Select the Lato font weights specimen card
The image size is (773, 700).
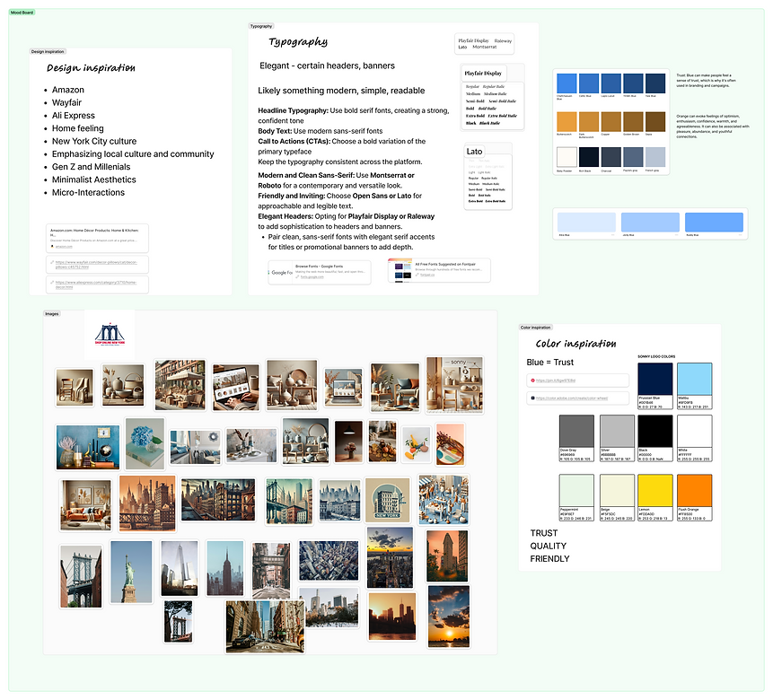(488, 177)
